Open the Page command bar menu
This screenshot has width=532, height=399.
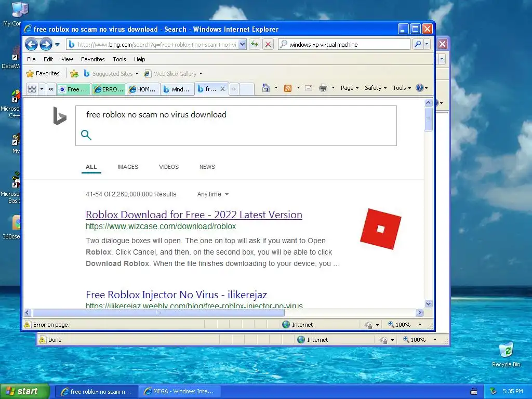click(350, 88)
